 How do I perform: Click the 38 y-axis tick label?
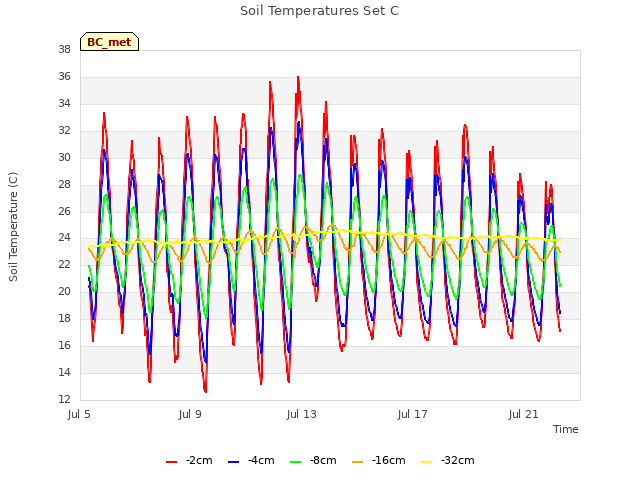64,49
